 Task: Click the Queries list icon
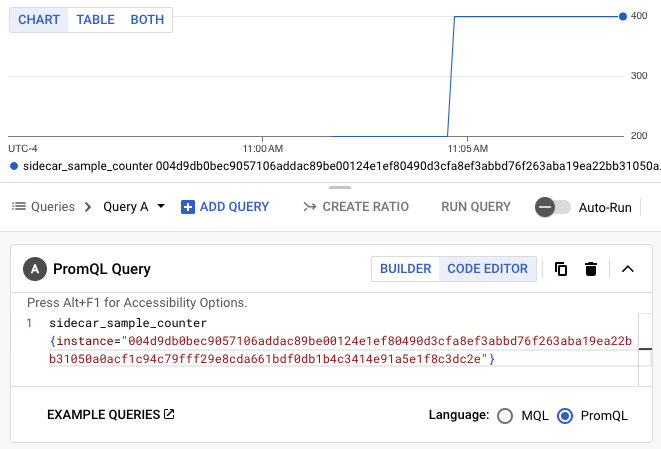[x=18, y=207]
